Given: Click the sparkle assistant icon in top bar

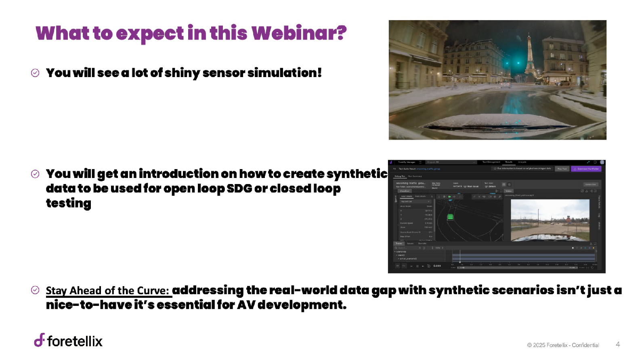Looking at the screenshot, I should coord(588,162).
